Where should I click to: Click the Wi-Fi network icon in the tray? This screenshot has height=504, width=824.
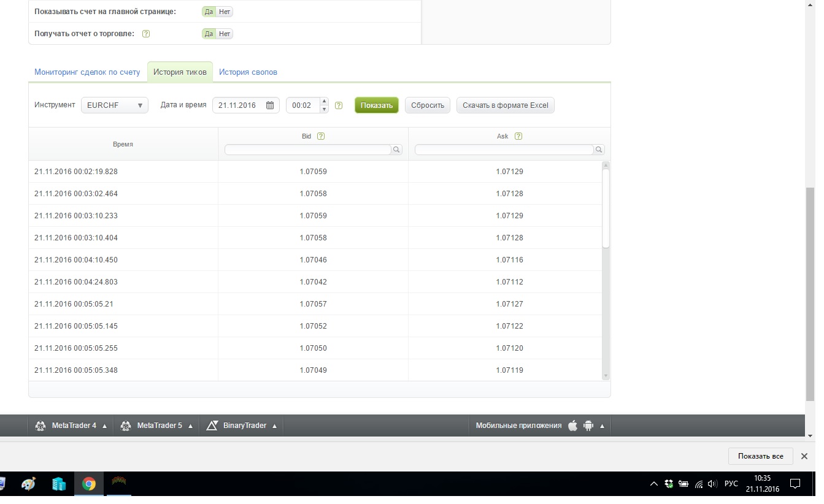pos(698,484)
